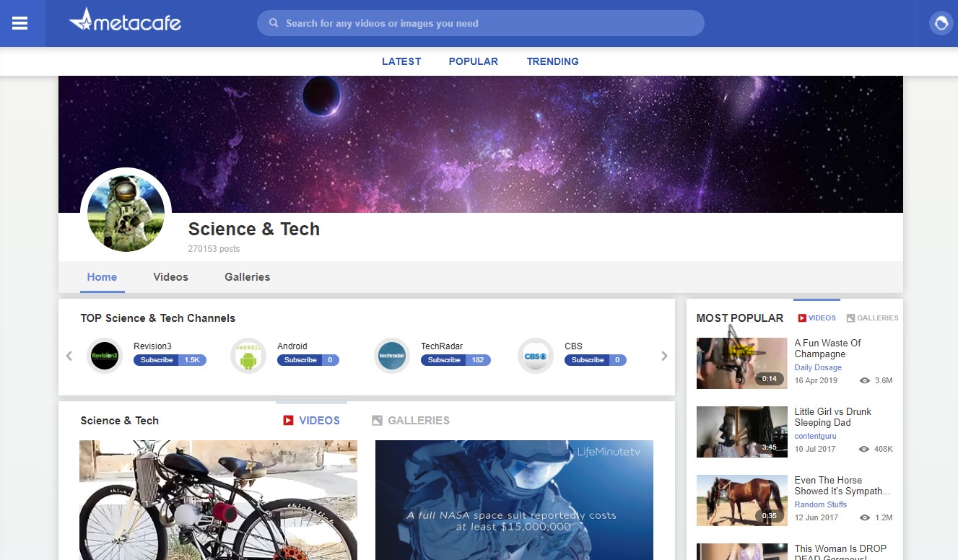Click the Science & Tech page title
The width and height of the screenshot is (958, 560).
point(254,229)
